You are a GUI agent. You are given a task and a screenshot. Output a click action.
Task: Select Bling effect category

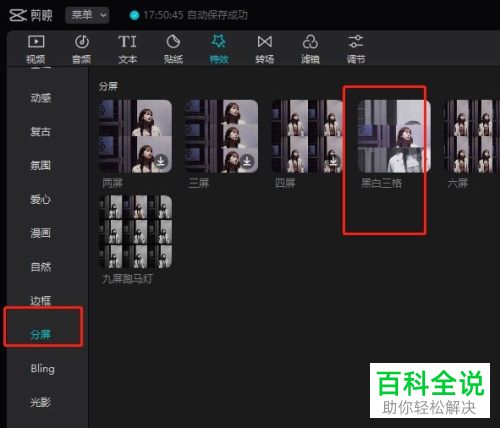[42, 369]
